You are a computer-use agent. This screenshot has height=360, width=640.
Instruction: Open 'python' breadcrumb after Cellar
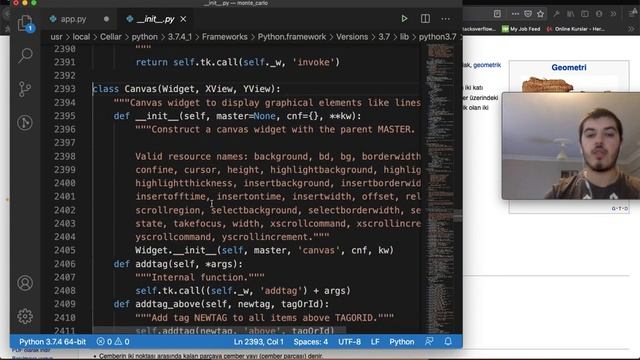(x=144, y=37)
